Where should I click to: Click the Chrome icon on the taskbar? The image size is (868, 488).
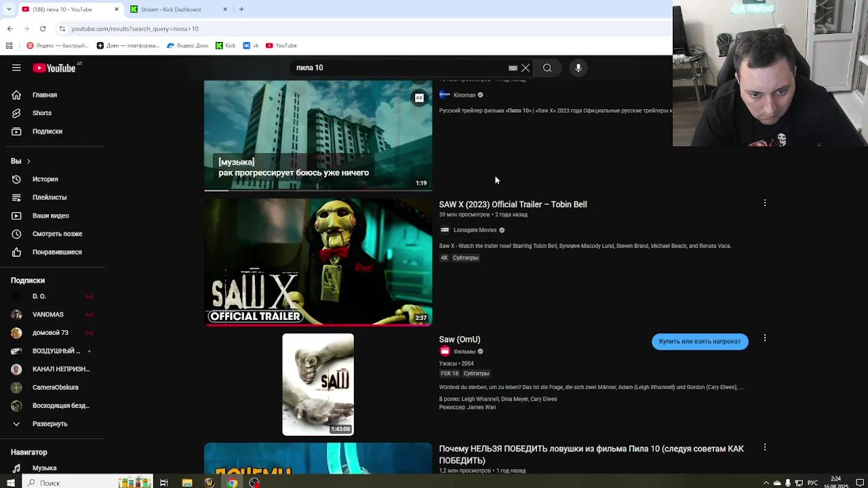(232, 483)
